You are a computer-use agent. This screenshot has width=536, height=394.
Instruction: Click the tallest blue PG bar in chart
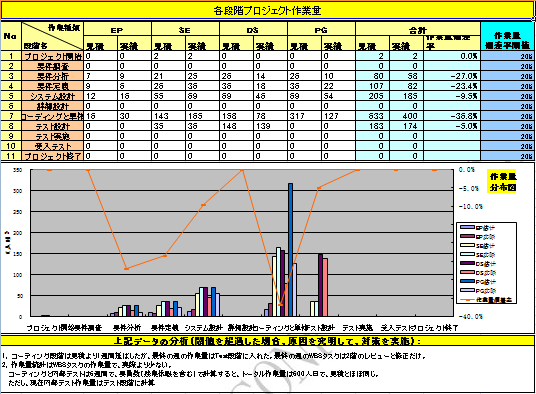click(x=290, y=249)
